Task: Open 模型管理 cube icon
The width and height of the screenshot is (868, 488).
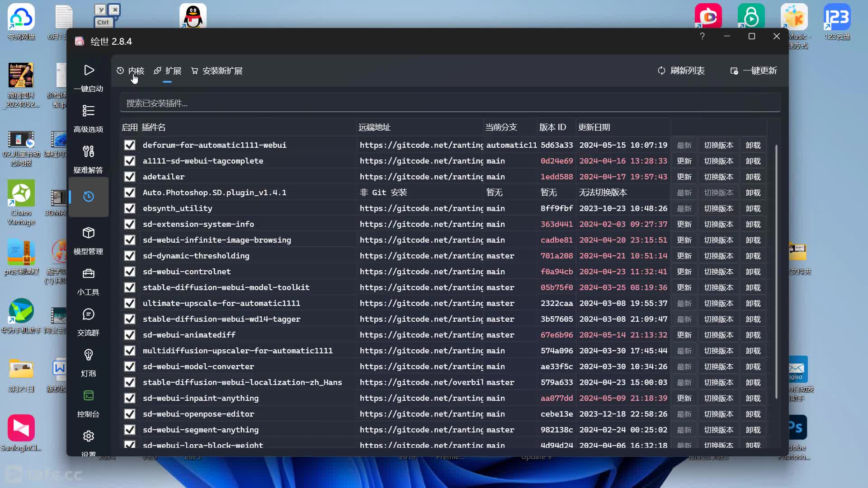Action: pyautogui.click(x=89, y=233)
